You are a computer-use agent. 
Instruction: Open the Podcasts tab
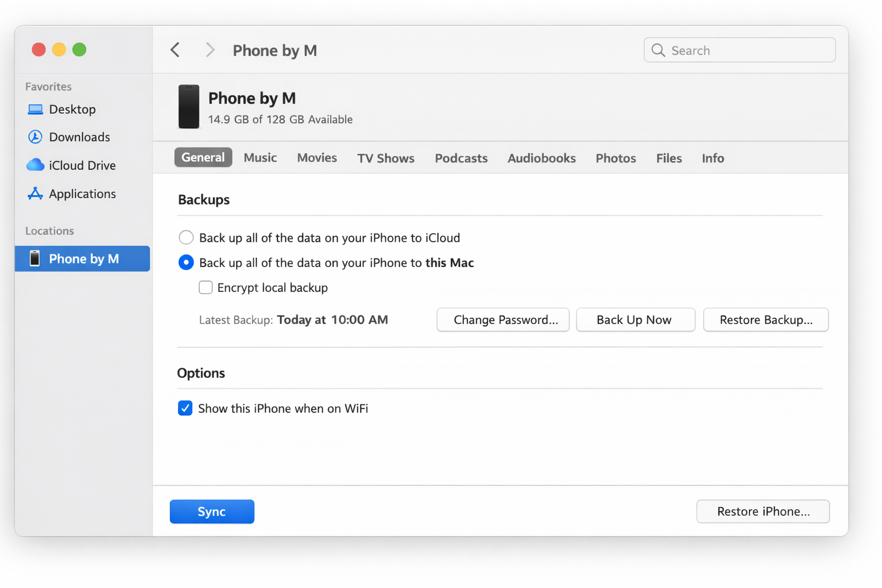pos(461,158)
